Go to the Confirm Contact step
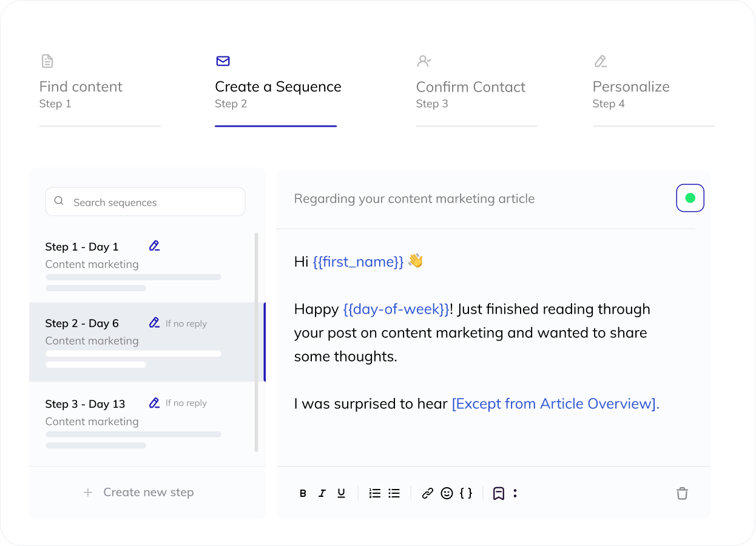 (x=477, y=90)
